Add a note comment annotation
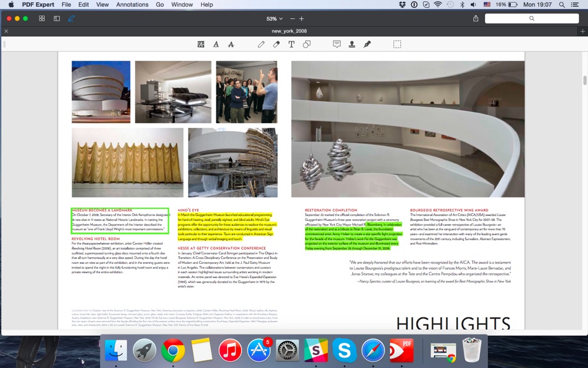This screenshot has width=588, height=368. 337,44
